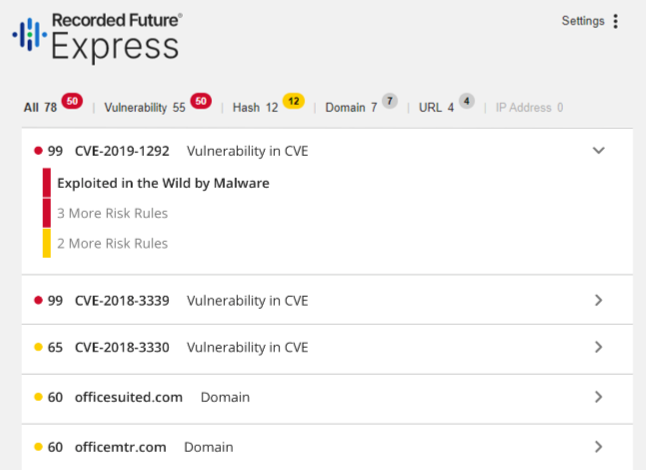Show the 2 More Risk Rules
This screenshot has height=470, width=646.
point(112,243)
